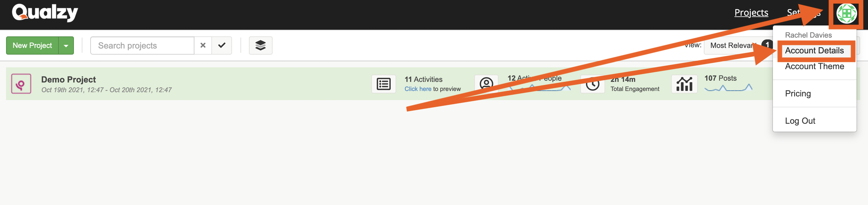Image resolution: width=868 pixels, height=205 pixels.
Task: Confirm search with the checkmark button
Action: 222,45
